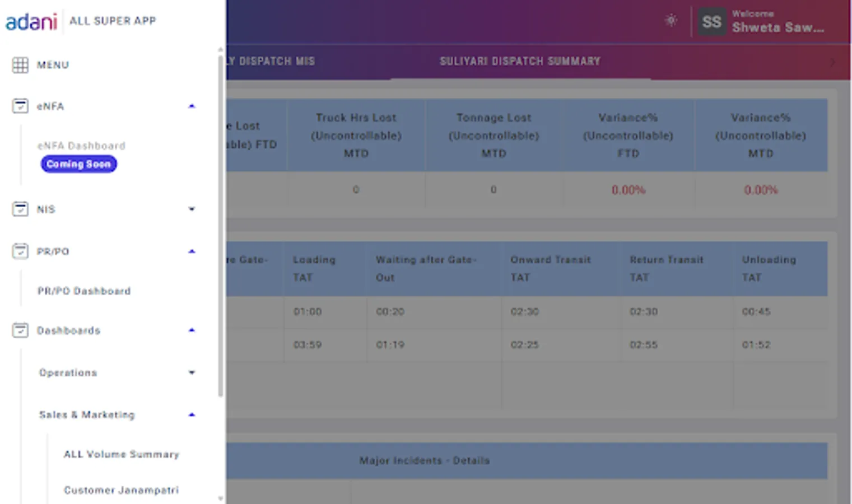Open Sales & Marketing submenu label

tap(87, 415)
